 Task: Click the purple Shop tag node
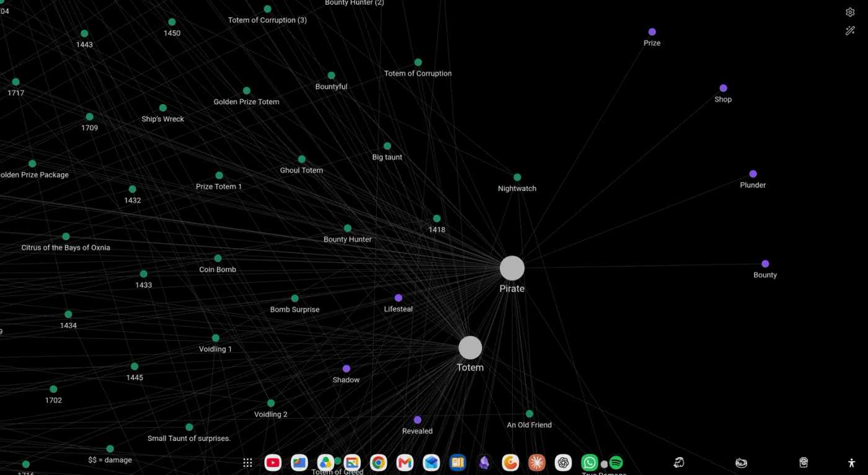(x=723, y=88)
